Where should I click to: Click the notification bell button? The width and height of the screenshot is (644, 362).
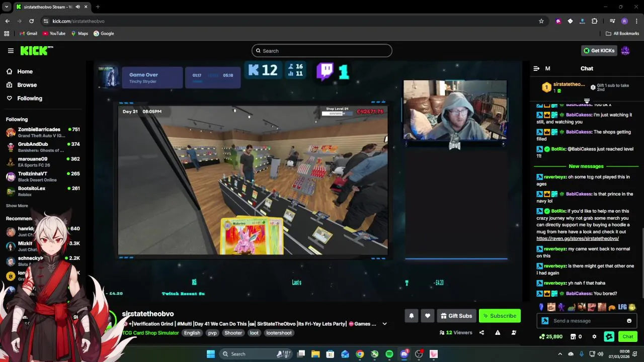click(x=411, y=316)
